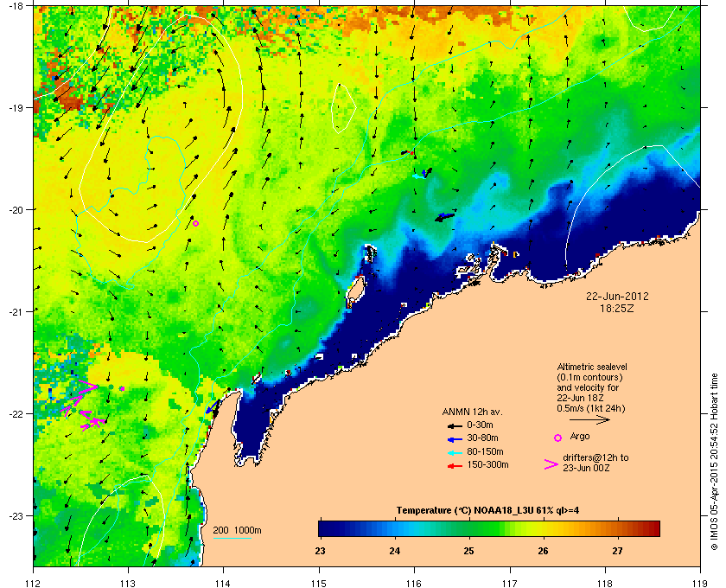Click the 'ANMN 12h av.' legend heading
Image resolution: width=726 pixels, height=588 pixels.
click(472, 412)
